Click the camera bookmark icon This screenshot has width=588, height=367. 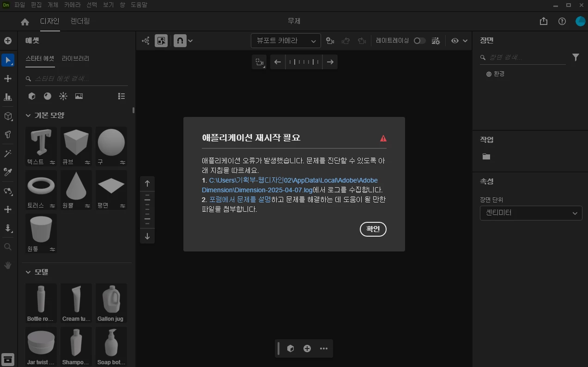point(330,41)
